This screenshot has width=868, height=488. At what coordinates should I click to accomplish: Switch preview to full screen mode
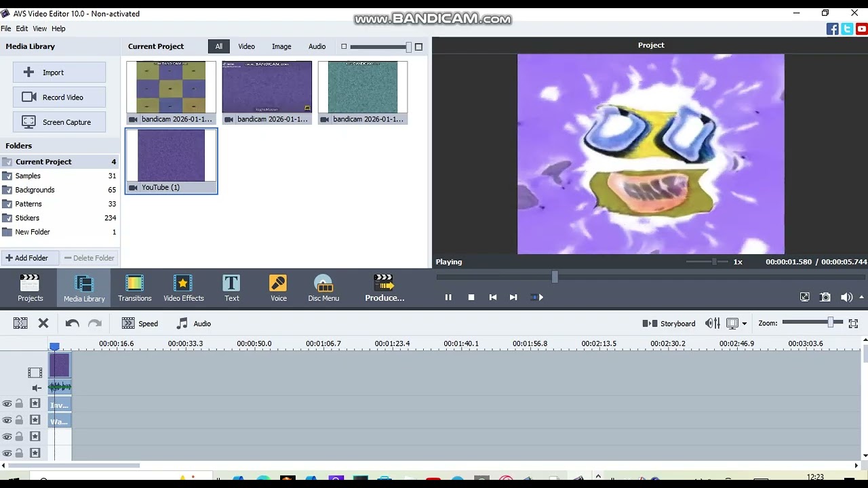click(x=804, y=297)
